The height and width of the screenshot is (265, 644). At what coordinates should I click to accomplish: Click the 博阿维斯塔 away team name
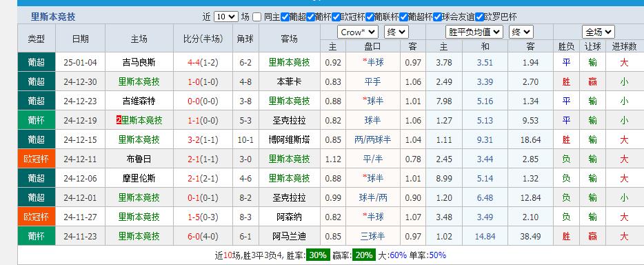(289, 139)
